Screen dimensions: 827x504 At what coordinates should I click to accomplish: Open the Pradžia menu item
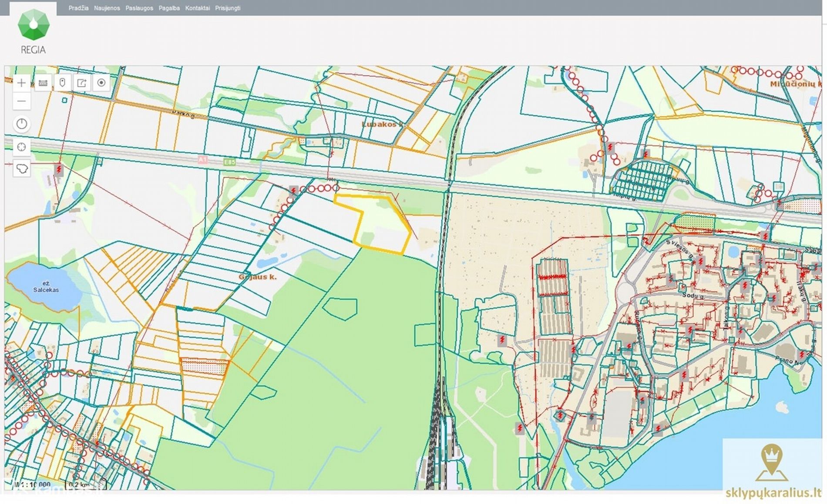point(78,8)
